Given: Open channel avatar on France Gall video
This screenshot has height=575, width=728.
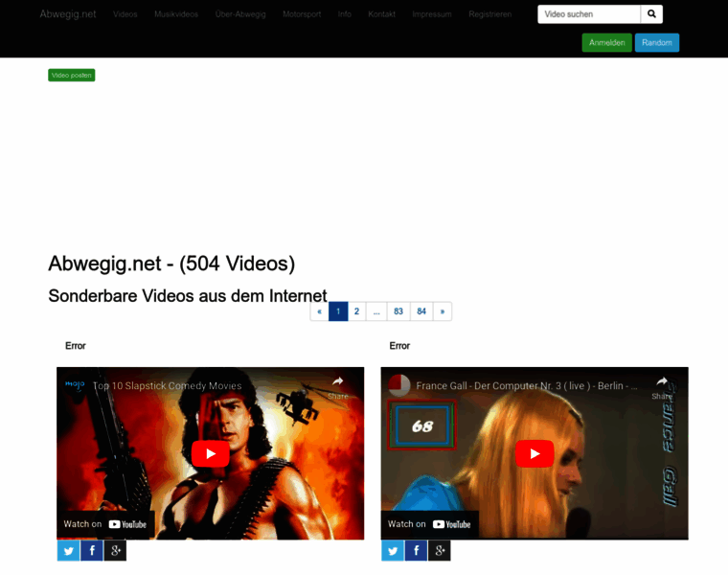Looking at the screenshot, I should pos(399,385).
